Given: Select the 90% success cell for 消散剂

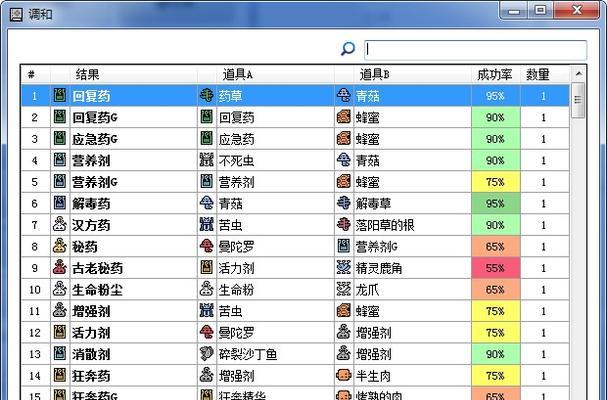Looking at the screenshot, I should click(496, 354).
